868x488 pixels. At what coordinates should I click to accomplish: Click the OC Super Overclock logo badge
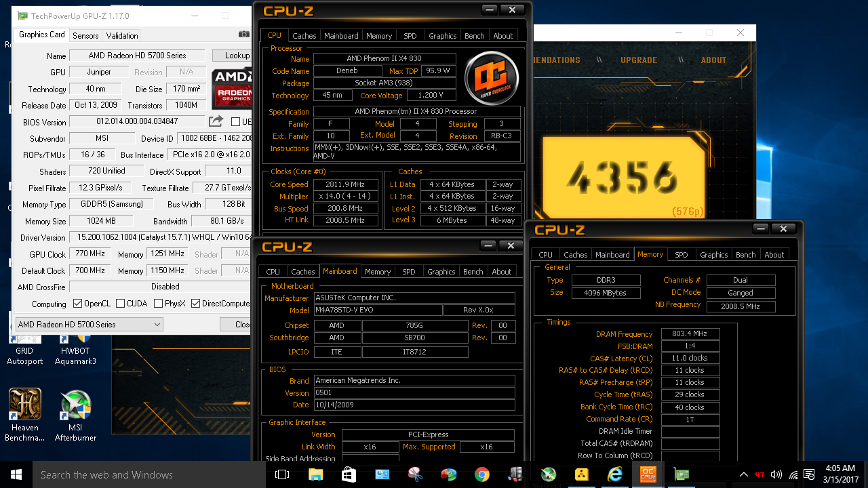(492, 78)
